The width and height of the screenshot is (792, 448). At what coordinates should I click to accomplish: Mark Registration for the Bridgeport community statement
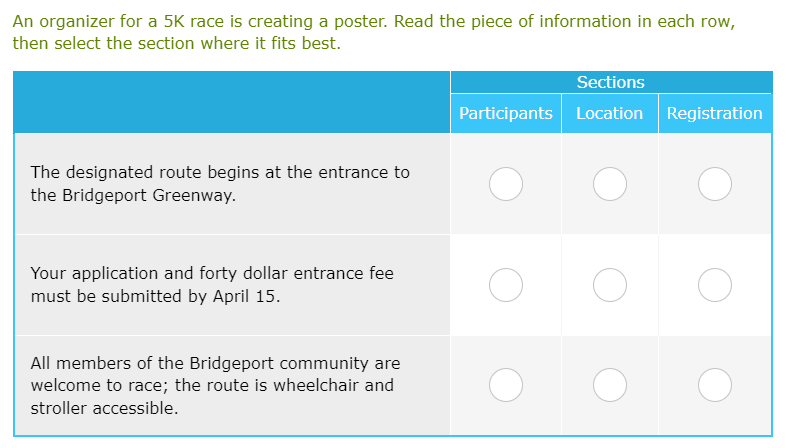click(714, 385)
